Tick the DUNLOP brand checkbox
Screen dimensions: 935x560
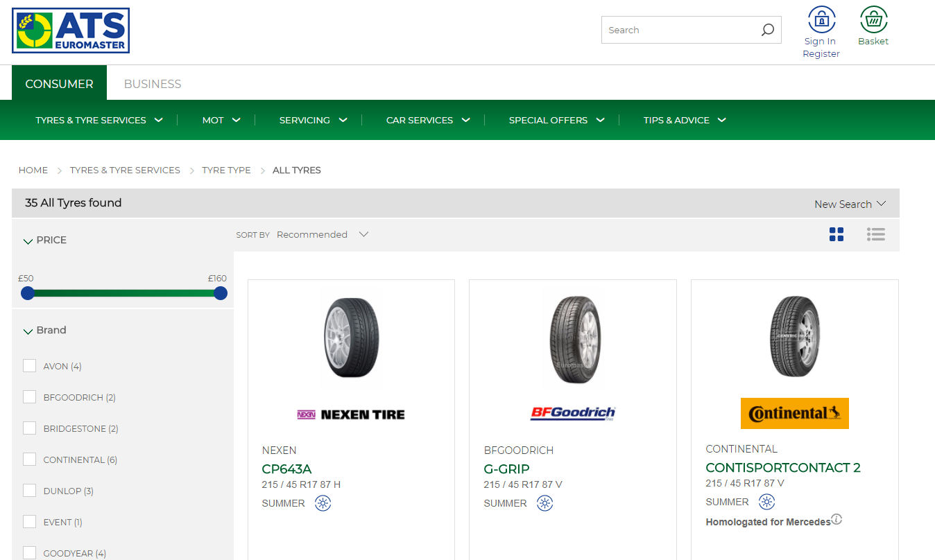click(29, 490)
